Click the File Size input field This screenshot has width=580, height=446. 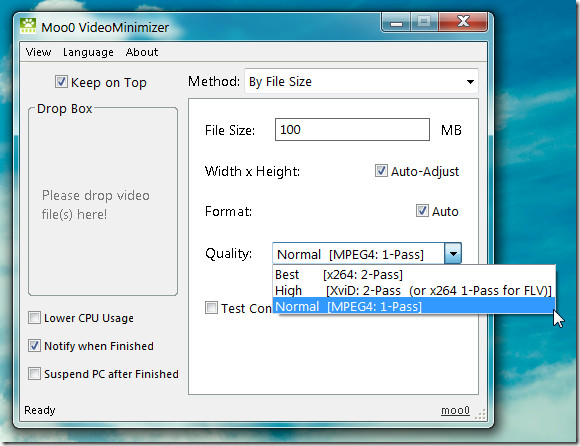point(352,130)
